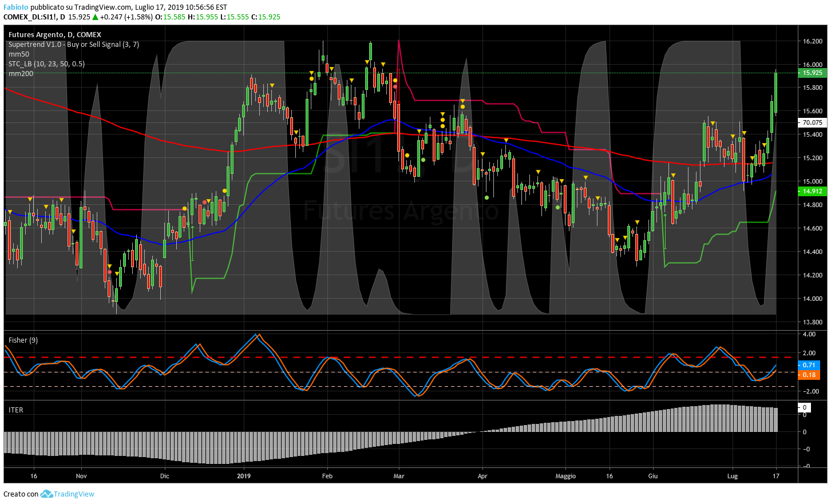Screen dimensions: 831x504
Task: Click the white 0 ITER value label
Action: (x=805, y=407)
